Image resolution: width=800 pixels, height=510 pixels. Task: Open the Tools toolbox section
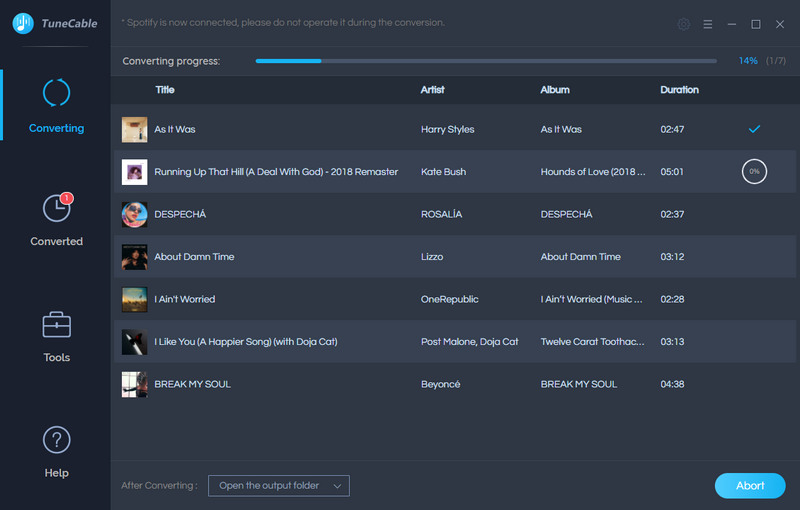pos(56,337)
